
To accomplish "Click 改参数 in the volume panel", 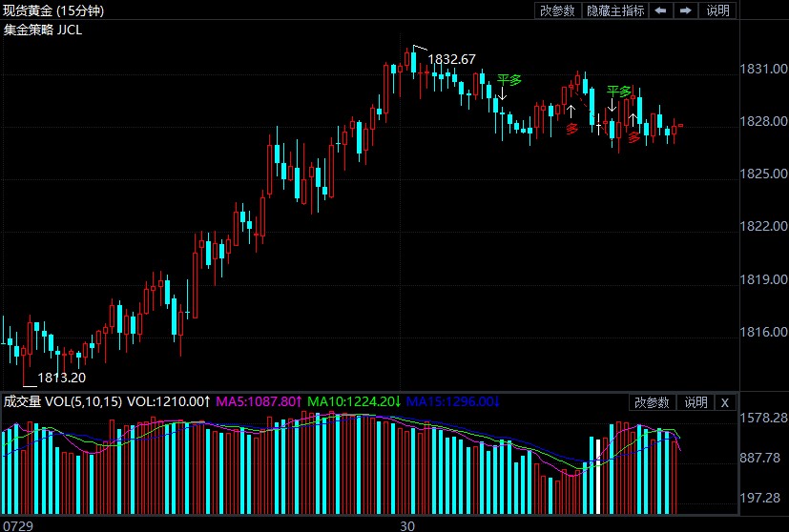I will click(x=653, y=402).
